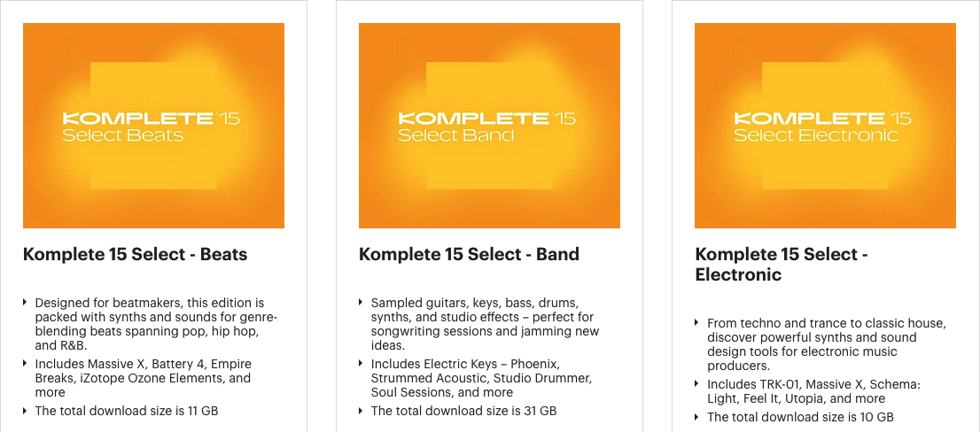Screen dimensions: 980x432
Task: Click bullet arrow beside 'download size is 31 GB'
Action: pos(361,410)
